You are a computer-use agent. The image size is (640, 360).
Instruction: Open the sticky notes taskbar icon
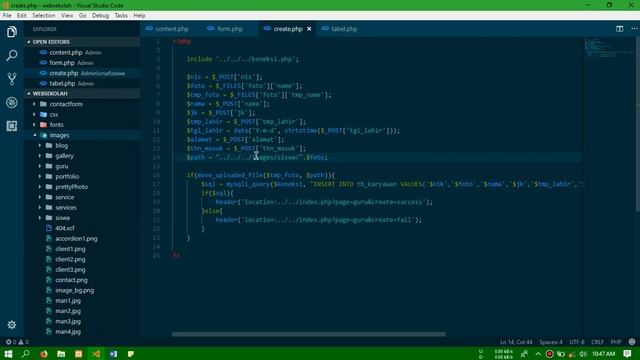tap(131, 354)
